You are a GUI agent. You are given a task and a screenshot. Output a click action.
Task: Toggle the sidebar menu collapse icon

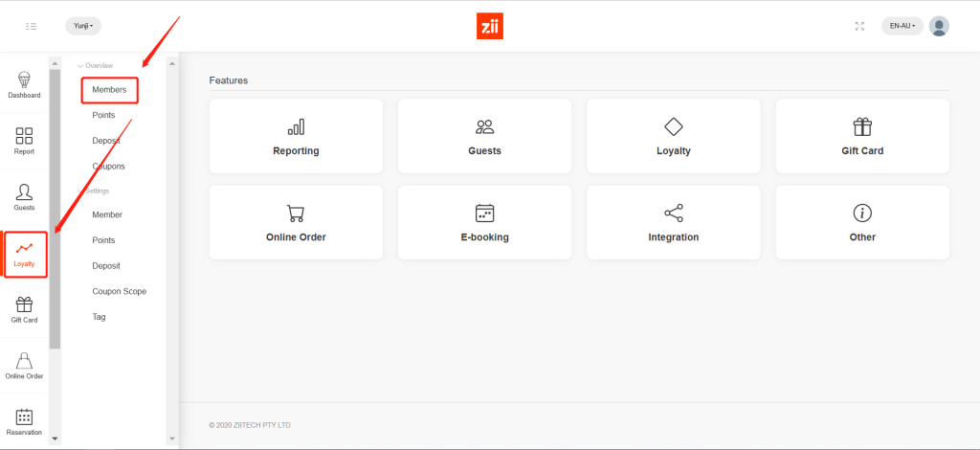click(x=31, y=26)
